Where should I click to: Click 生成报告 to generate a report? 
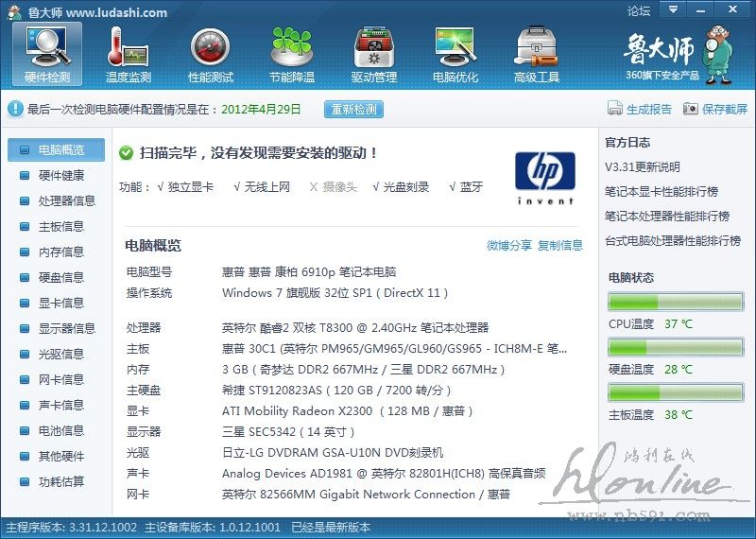(640, 109)
